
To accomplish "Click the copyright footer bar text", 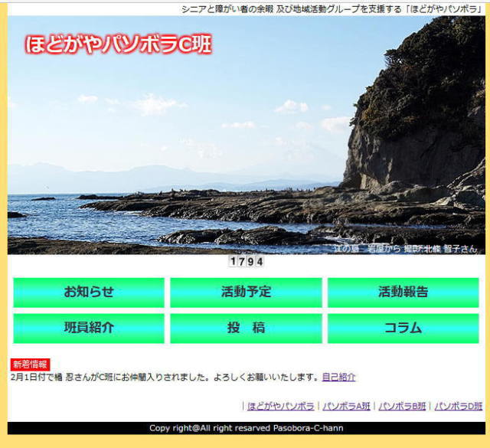I will 246,428.
